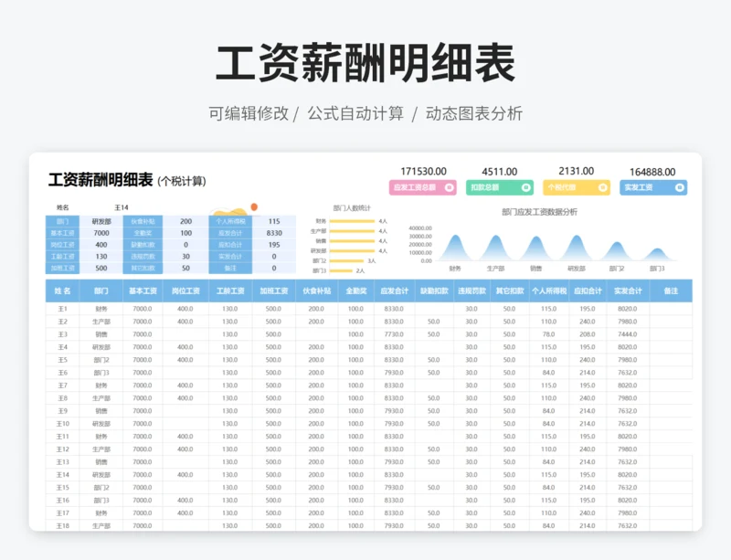Click the 基本工资 column header in the table

point(143,291)
